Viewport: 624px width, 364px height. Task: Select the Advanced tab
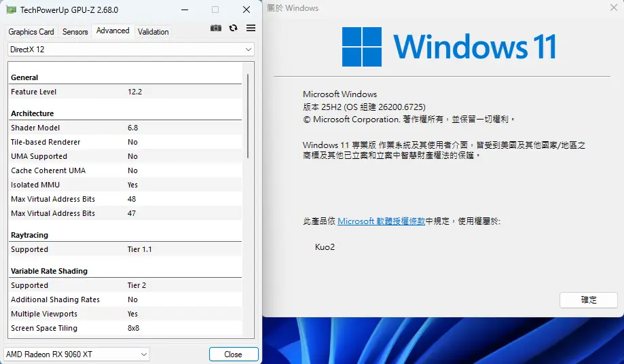pos(113,31)
